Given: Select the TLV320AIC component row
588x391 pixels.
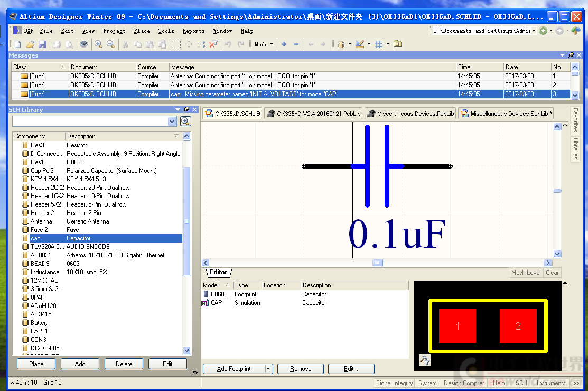Looking at the screenshot, I should coord(98,247).
